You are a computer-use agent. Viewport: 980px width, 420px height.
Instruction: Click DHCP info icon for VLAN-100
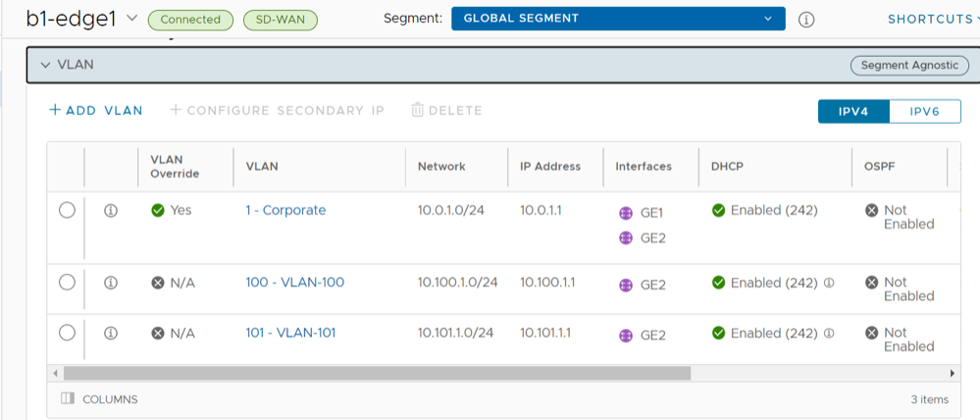pos(829,283)
